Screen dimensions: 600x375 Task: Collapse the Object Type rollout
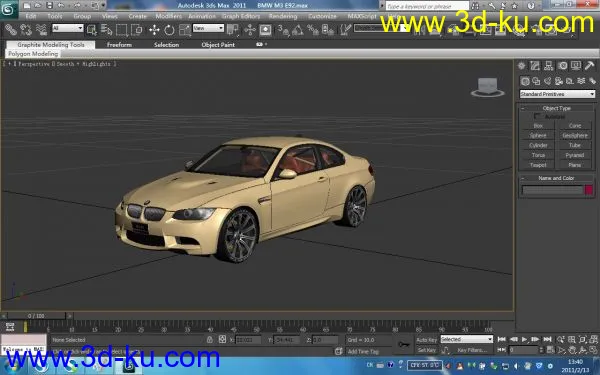coord(556,108)
